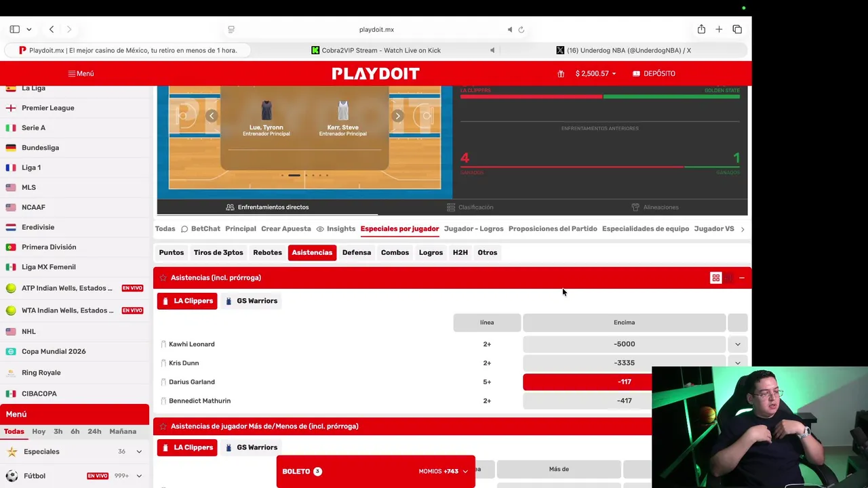Mute audio via address bar speaker icon
Viewport: 868px width, 488px height.
tap(509, 29)
